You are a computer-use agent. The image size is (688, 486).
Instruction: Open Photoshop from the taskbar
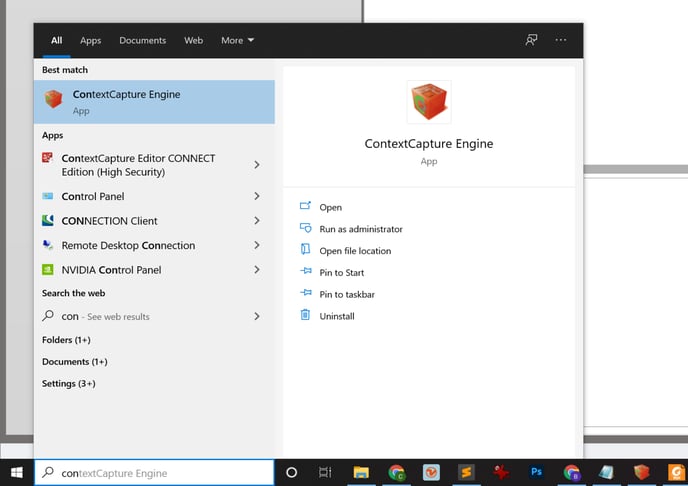pos(536,472)
